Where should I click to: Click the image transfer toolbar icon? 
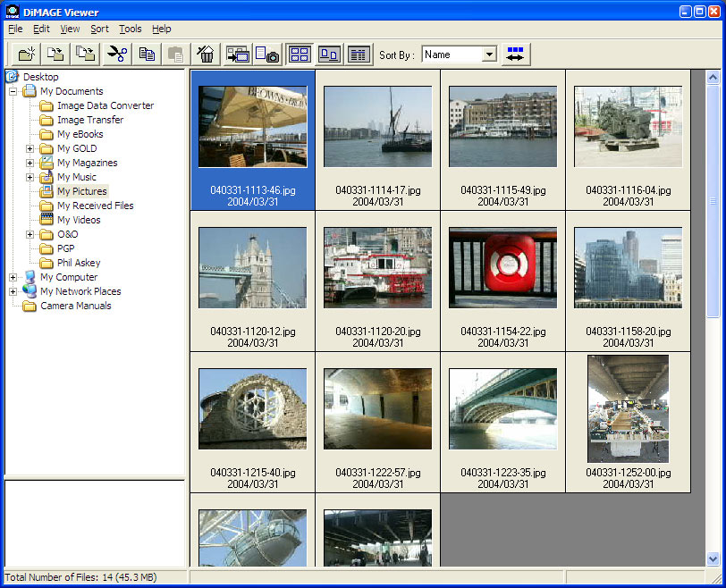tap(238, 55)
